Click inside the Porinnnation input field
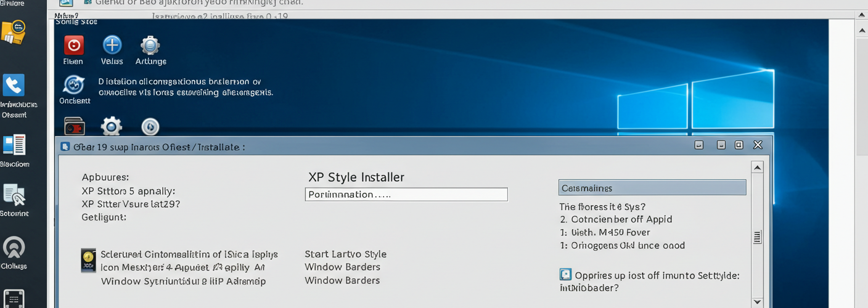The height and width of the screenshot is (308, 868). click(406, 195)
